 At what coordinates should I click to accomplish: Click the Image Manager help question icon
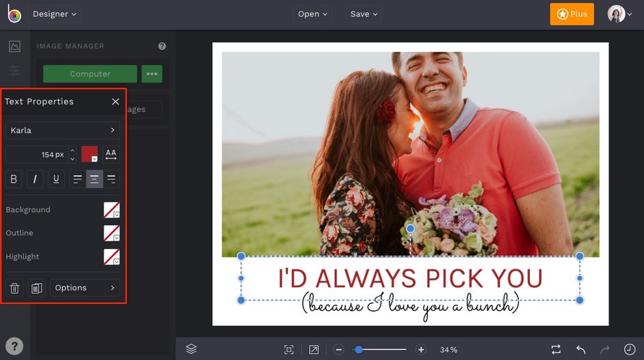162,46
